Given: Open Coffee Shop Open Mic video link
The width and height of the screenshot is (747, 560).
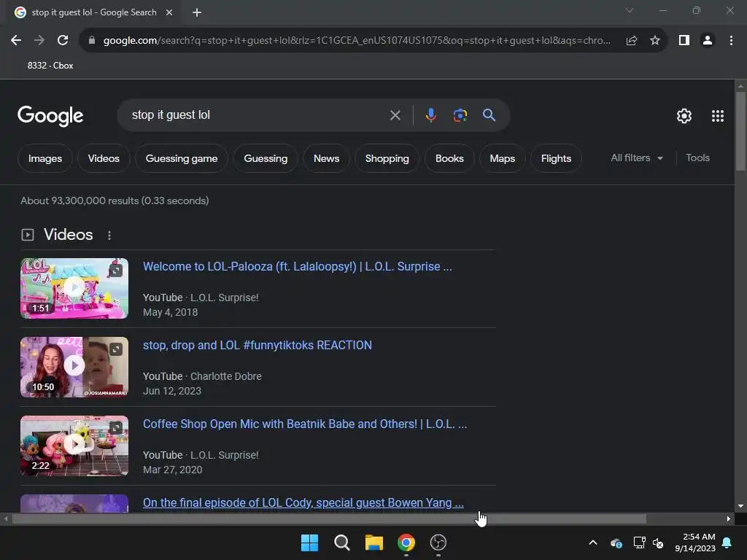Looking at the screenshot, I should [x=305, y=424].
